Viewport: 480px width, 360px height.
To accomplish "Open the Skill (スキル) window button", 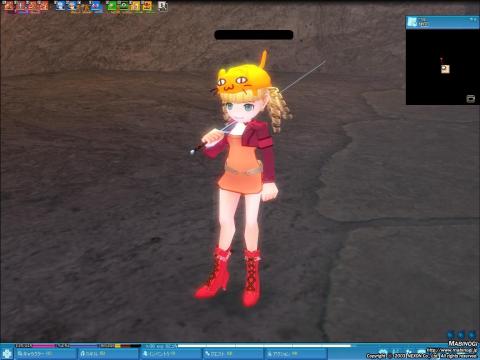I will pyautogui.click(x=107, y=354).
